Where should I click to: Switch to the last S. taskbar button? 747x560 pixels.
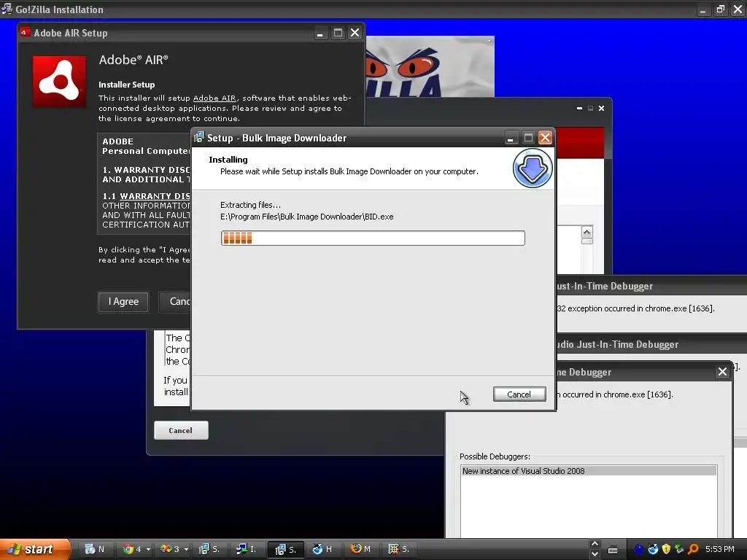pyautogui.click(x=399, y=549)
